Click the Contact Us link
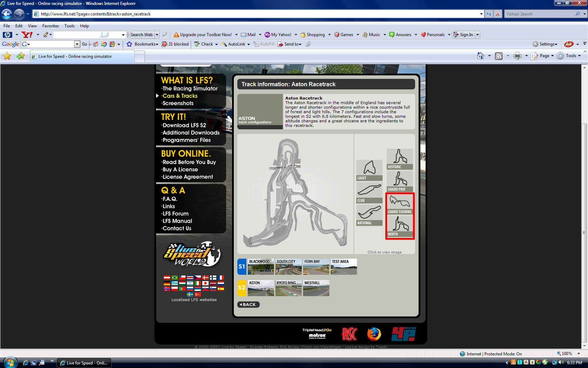 click(177, 229)
